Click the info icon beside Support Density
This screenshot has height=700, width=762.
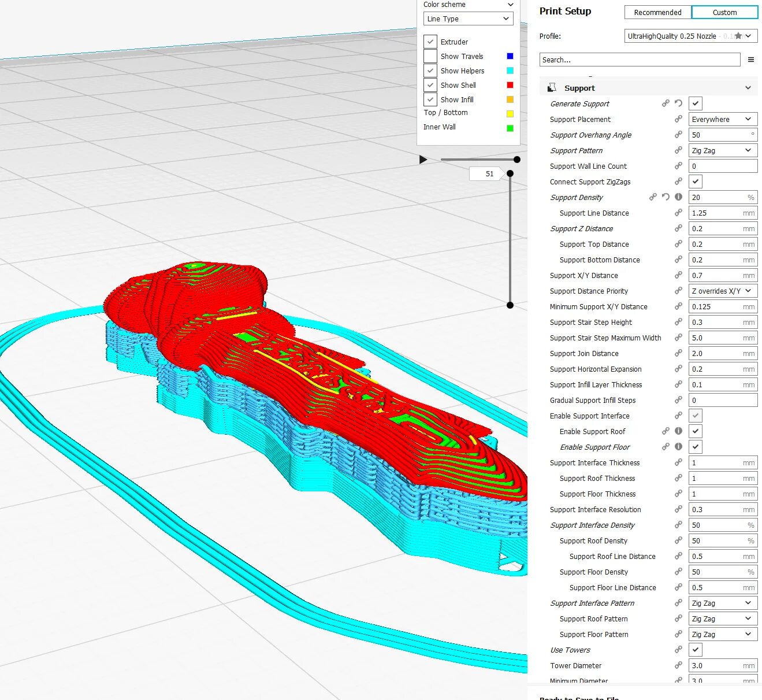[678, 197]
